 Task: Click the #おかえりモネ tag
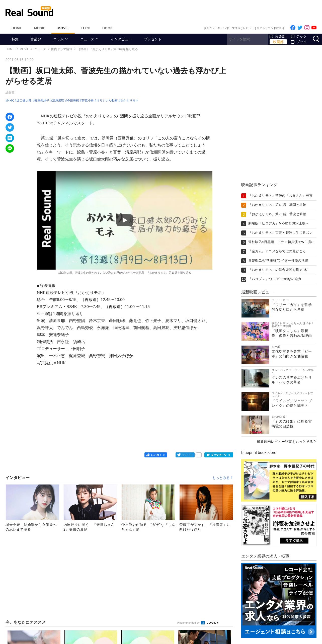[x=128, y=101]
